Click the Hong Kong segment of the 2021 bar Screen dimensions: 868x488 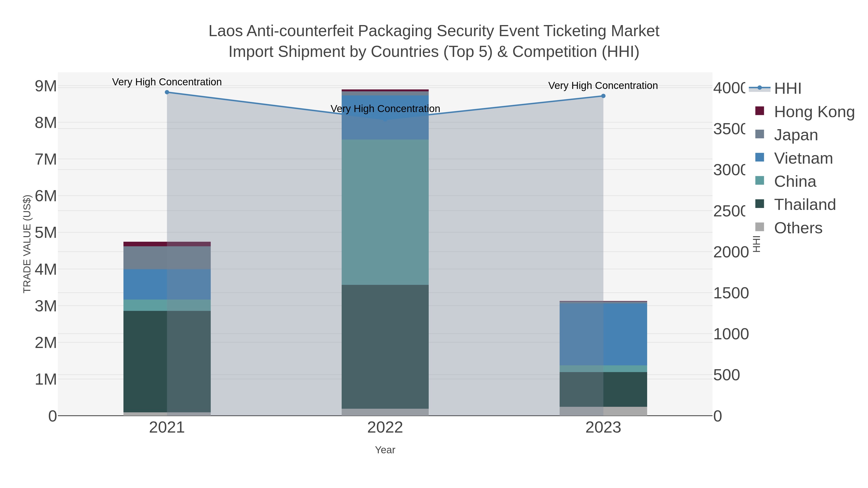point(167,244)
